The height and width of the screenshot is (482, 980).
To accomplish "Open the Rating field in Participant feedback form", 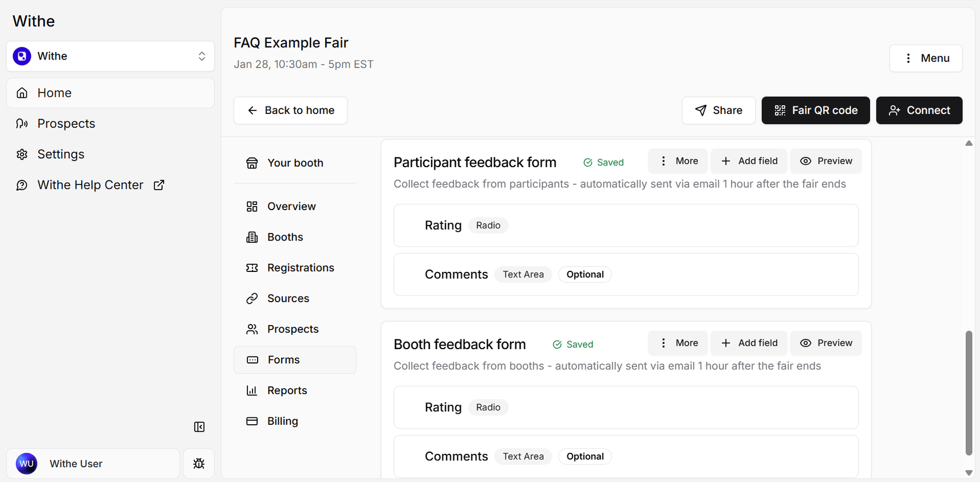I will click(x=626, y=226).
